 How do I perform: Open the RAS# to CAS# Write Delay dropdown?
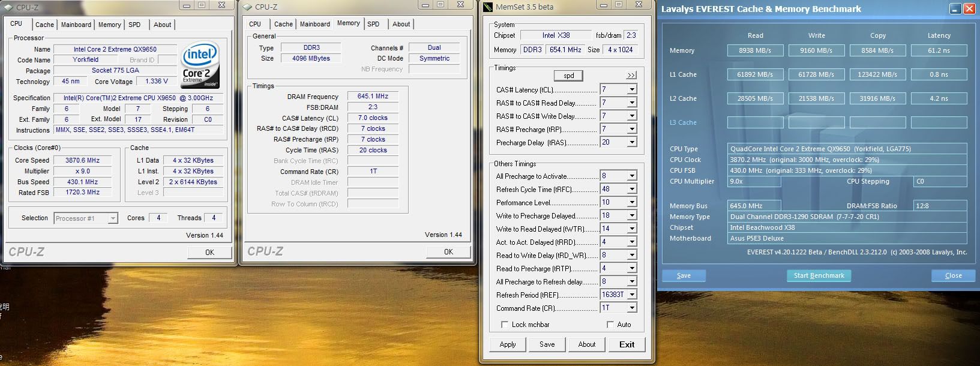coord(631,116)
